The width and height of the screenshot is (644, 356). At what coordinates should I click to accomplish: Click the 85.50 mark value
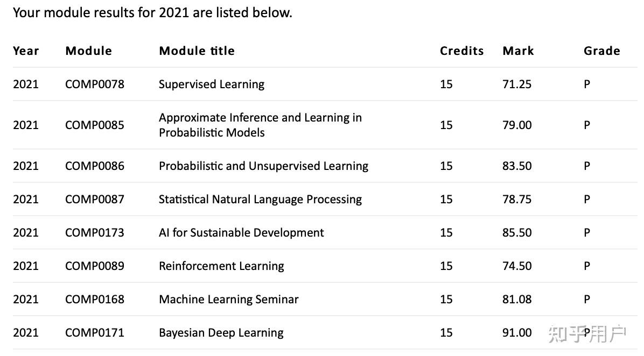point(517,233)
